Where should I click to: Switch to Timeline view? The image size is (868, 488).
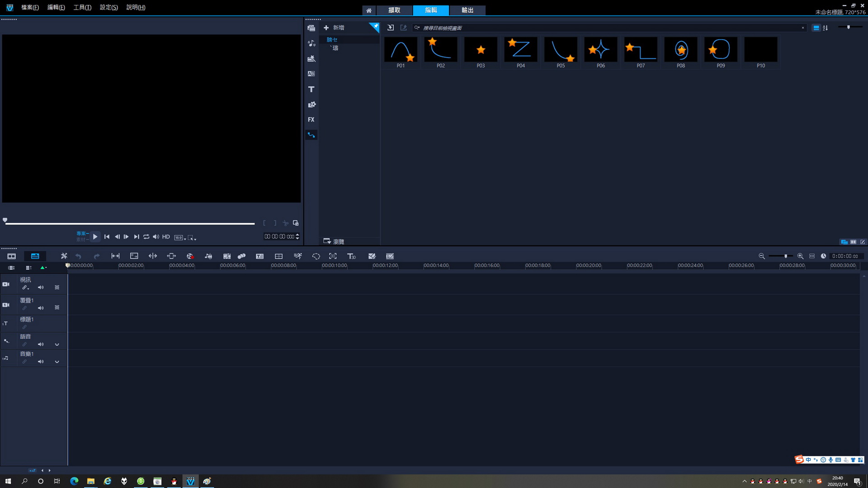[35, 256]
